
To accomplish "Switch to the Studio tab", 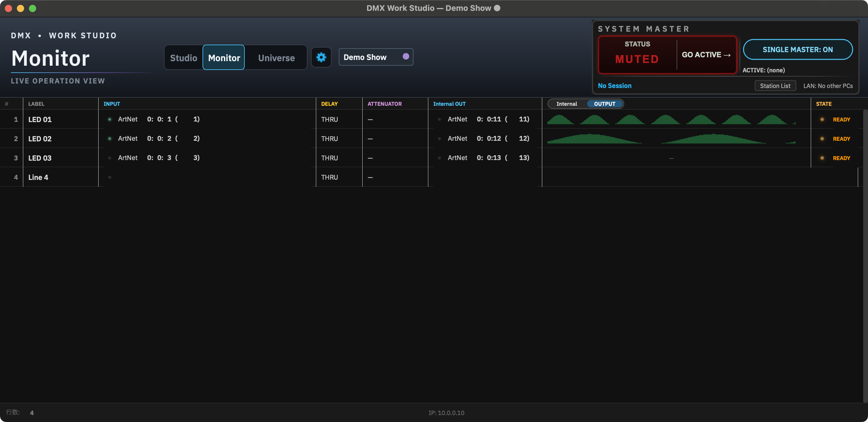I will click(184, 58).
